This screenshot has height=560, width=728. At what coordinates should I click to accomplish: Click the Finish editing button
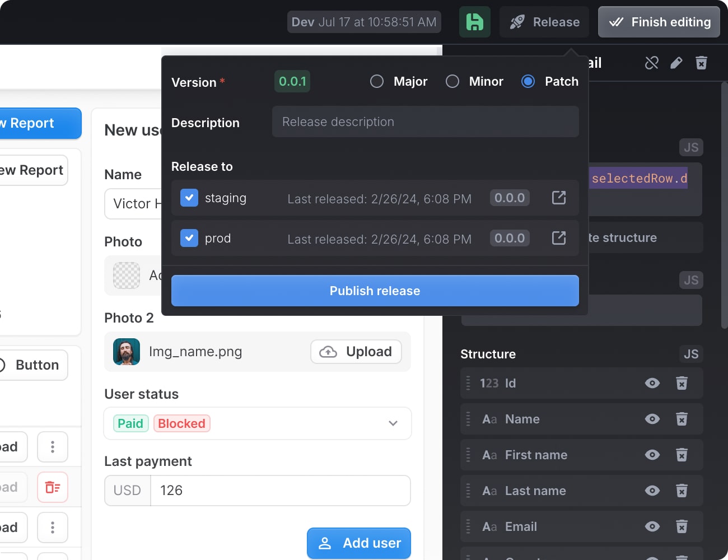click(659, 22)
